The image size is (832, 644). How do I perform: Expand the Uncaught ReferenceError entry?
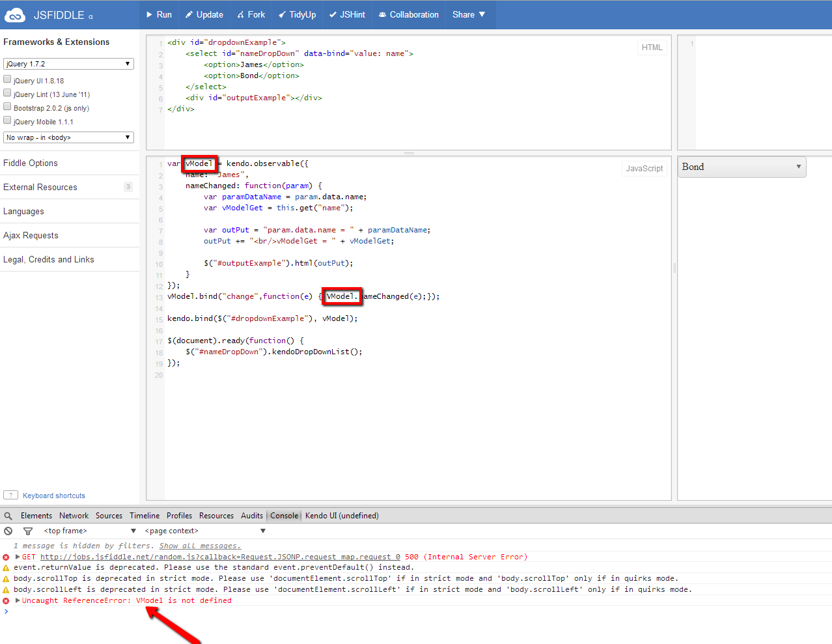coord(18,600)
